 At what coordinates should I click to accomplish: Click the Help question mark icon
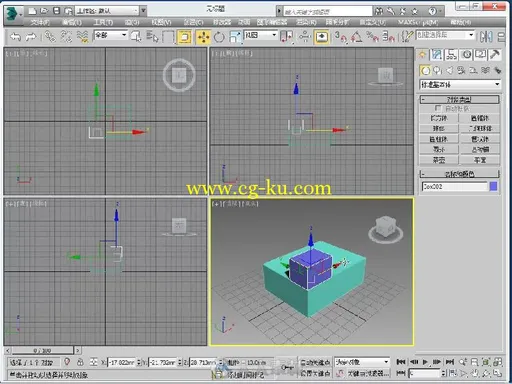pyautogui.click(x=432, y=12)
